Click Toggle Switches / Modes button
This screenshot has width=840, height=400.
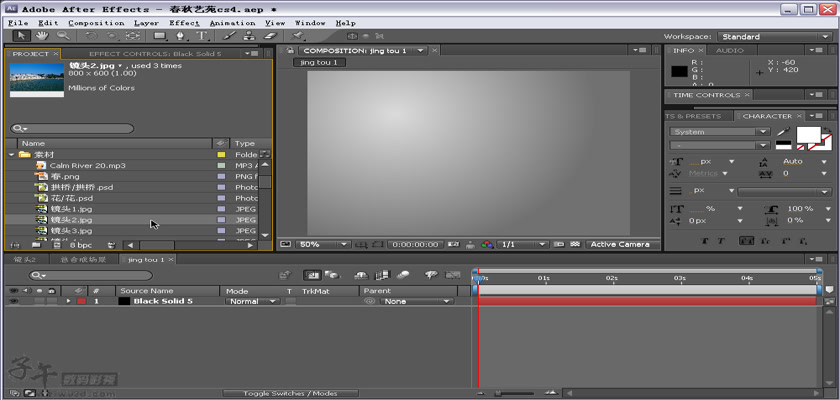click(290, 394)
